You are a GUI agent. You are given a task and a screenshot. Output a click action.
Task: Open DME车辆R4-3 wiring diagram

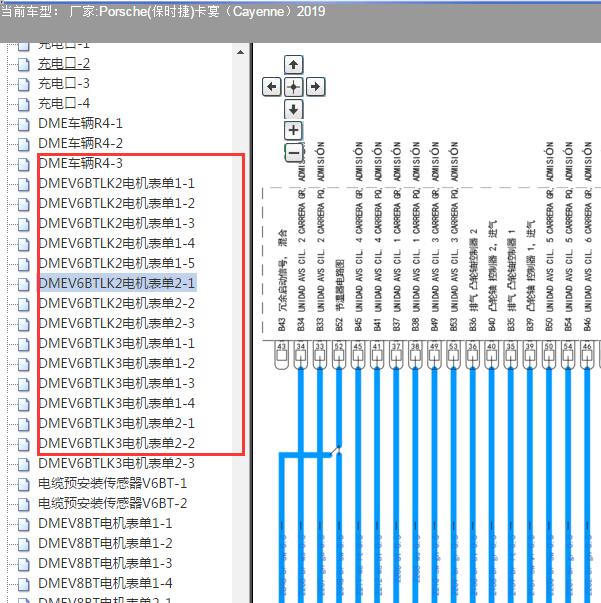tap(80, 163)
